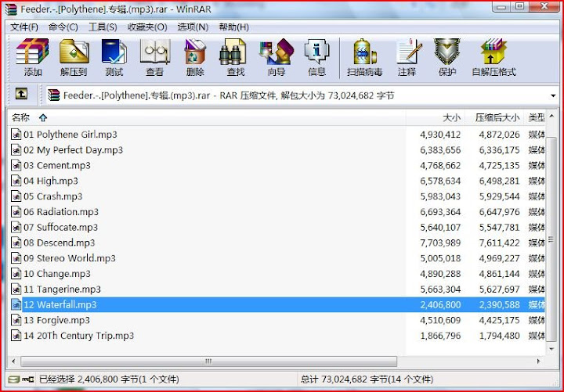564x392 pixels.
Task: Go up one folder level button
Action: (21, 95)
